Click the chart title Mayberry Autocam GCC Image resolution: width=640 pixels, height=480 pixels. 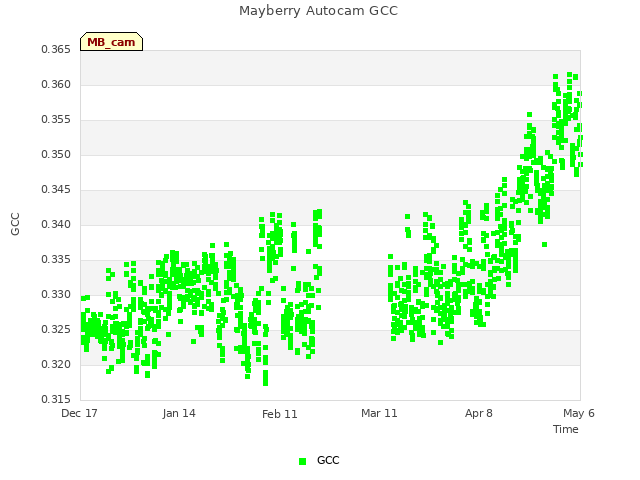318,11
